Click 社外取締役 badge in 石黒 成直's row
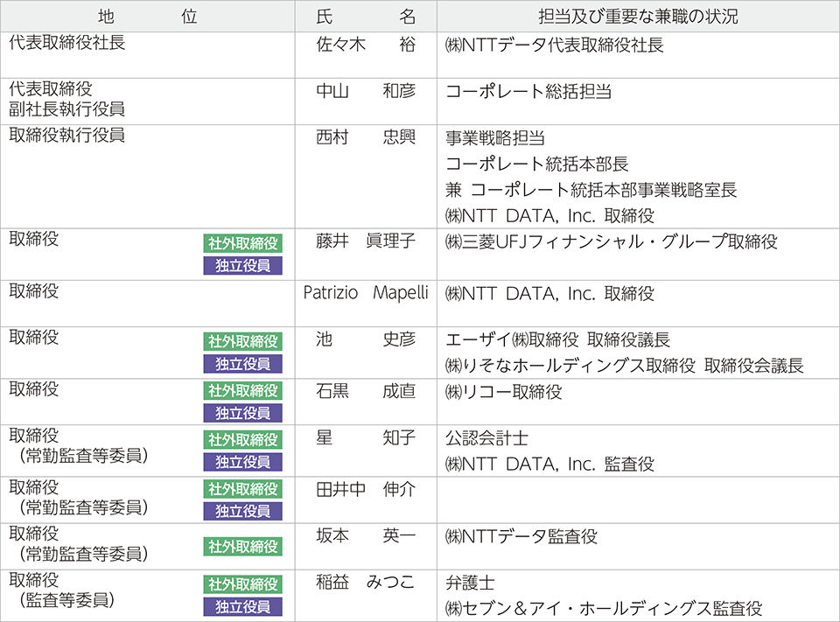This screenshot has width=840, height=622. (x=242, y=390)
